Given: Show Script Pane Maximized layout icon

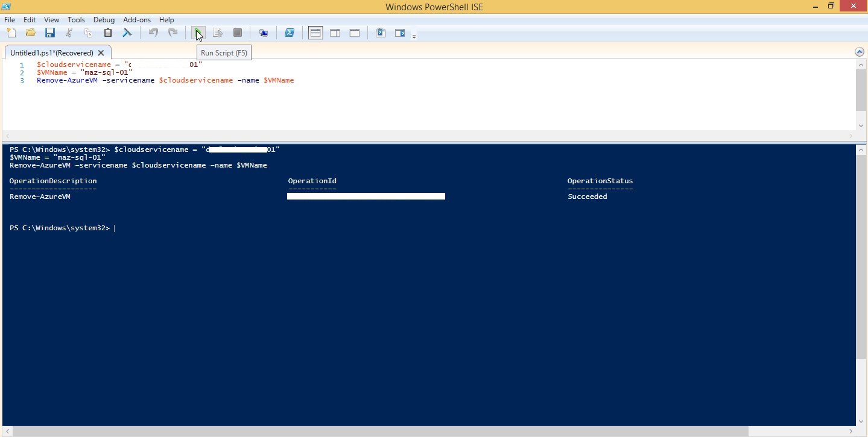Looking at the screenshot, I should 354,33.
